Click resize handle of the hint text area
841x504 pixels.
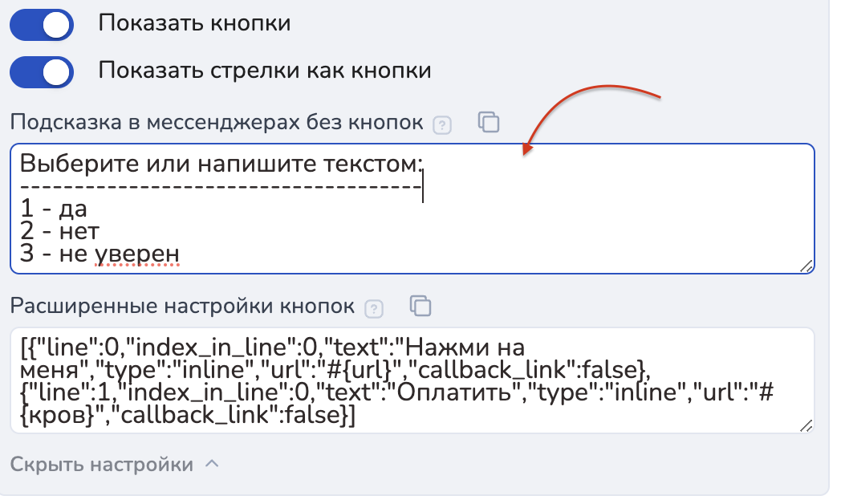tap(806, 266)
